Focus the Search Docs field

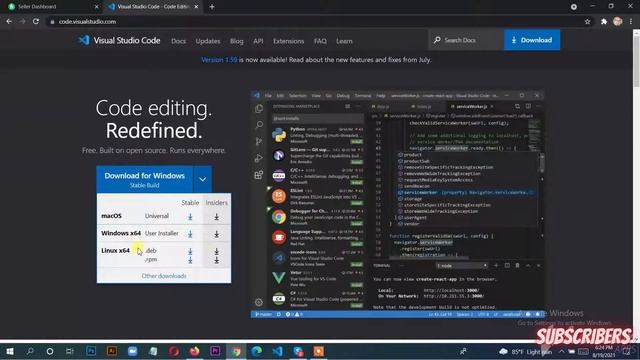(466, 40)
